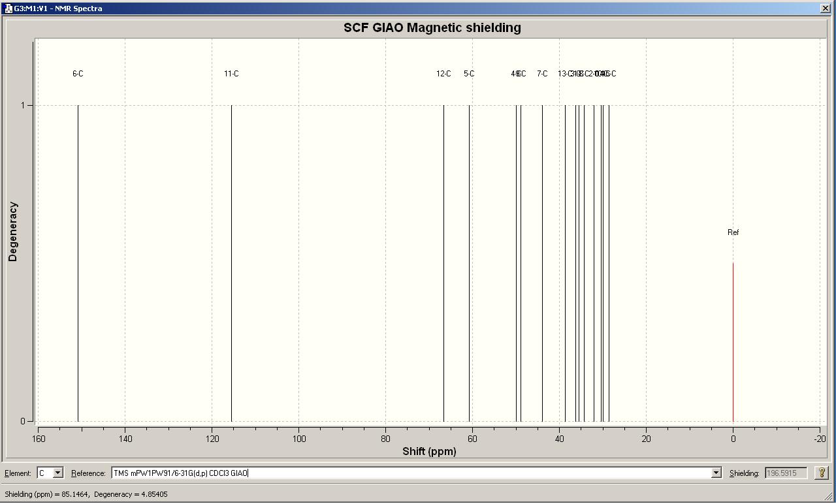The image size is (836, 504).
Task: Click the 100 tick on shift axis
Action: pyautogui.click(x=298, y=439)
